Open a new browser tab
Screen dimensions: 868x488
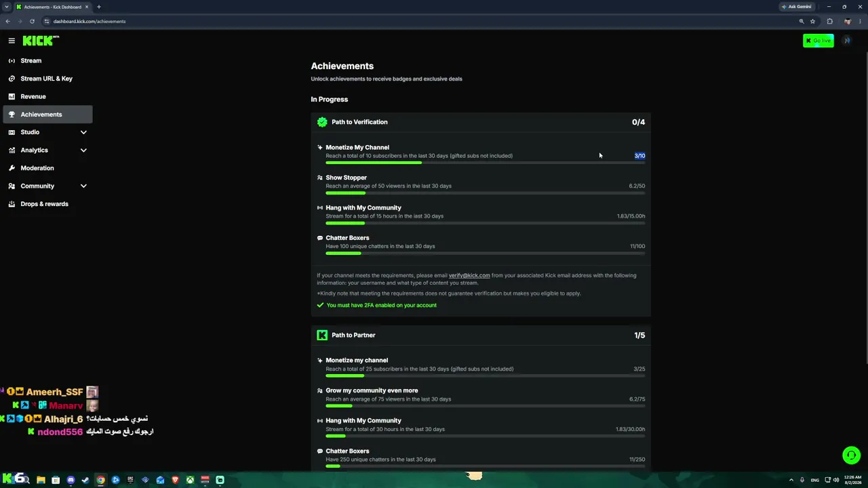tap(99, 7)
